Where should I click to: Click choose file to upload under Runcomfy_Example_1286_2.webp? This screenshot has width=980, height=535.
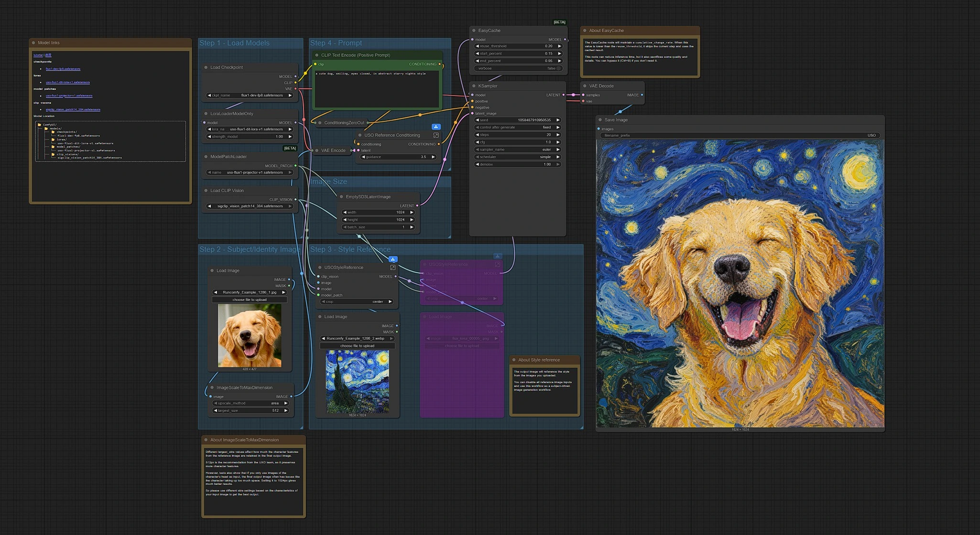[357, 346]
